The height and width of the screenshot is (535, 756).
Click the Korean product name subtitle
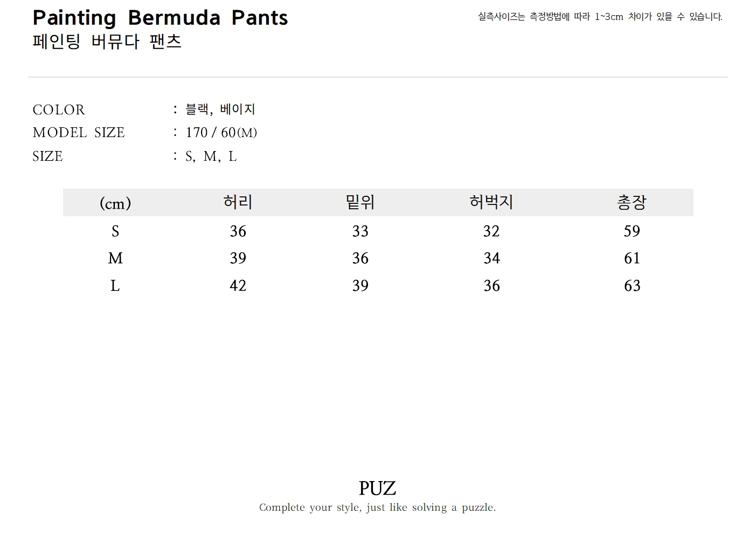point(107,42)
